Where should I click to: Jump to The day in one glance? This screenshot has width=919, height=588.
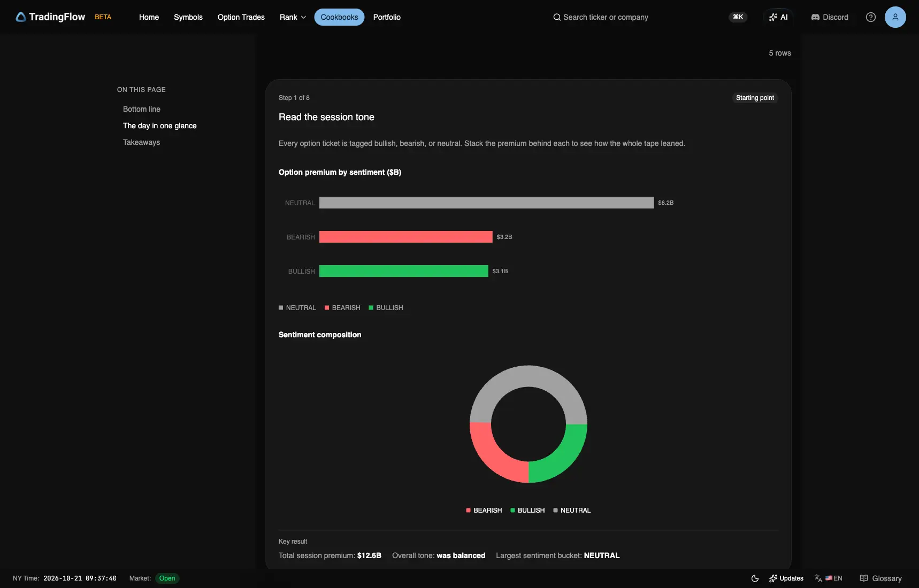[x=160, y=126]
